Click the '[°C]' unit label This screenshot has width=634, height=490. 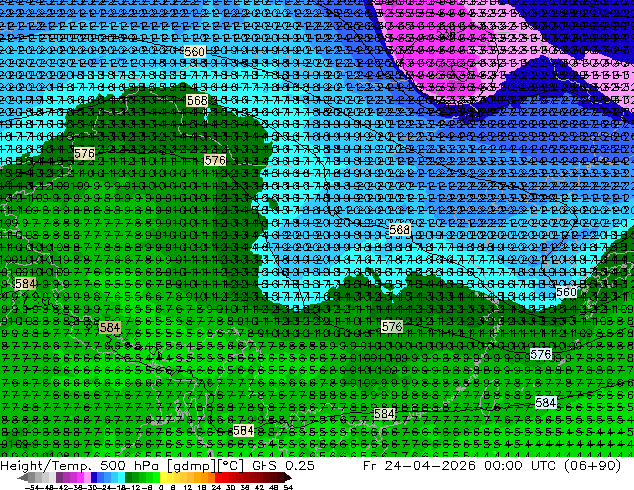(x=230, y=466)
